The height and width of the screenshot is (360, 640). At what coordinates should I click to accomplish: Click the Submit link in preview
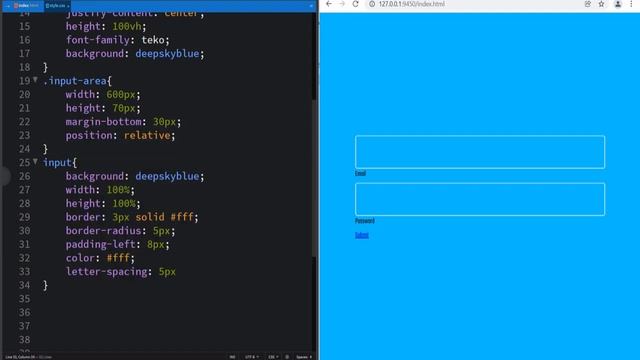click(x=362, y=235)
